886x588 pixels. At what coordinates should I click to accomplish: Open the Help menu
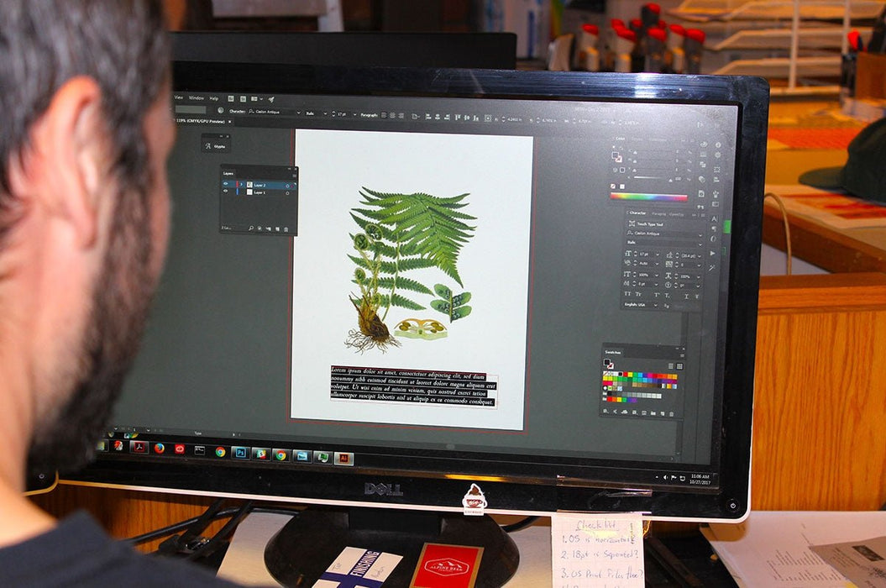pyautogui.click(x=214, y=98)
